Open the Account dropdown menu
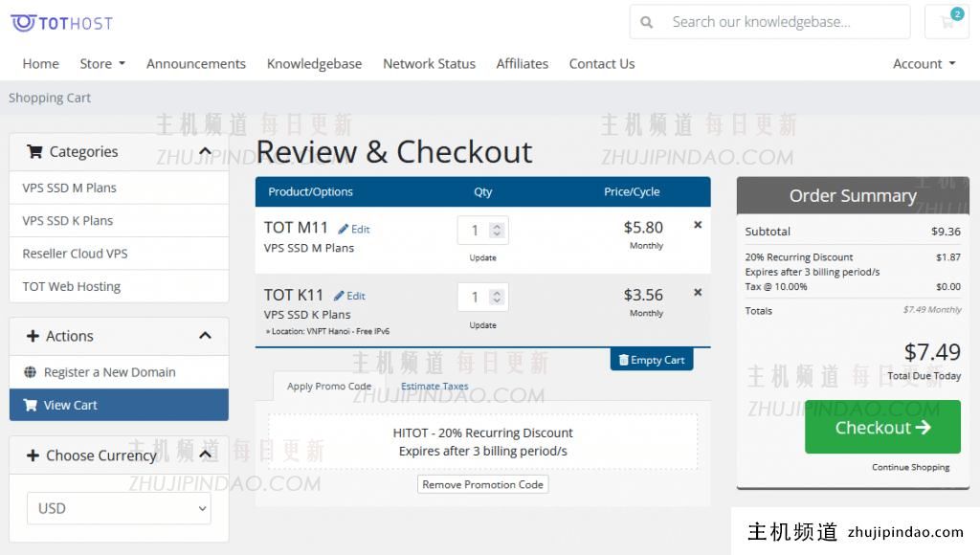 pos(924,64)
